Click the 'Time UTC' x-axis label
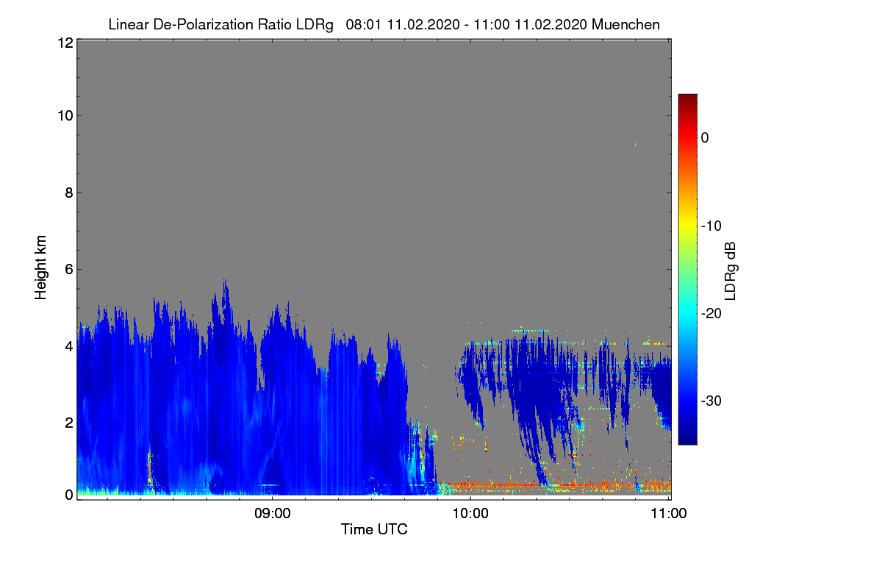Viewport: 882px width, 588px height. [374, 529]
